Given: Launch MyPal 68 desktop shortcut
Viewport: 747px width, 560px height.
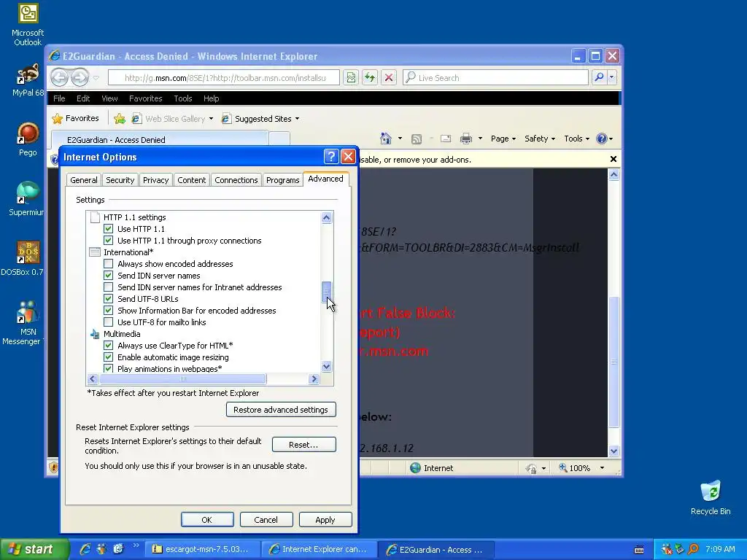Looking at the screenshot, I should tap(28, 79).
